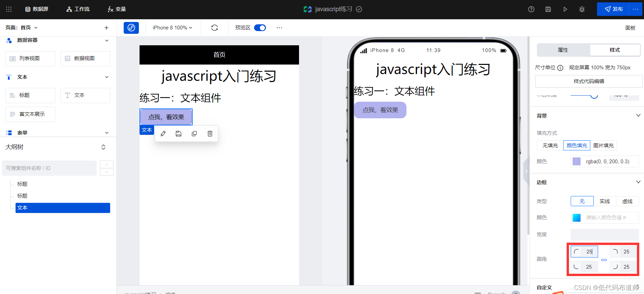Click the background color swatch rgba purple
Image resolution: width=644 pixels, height=294 pixels.
(x=577, y=162)
